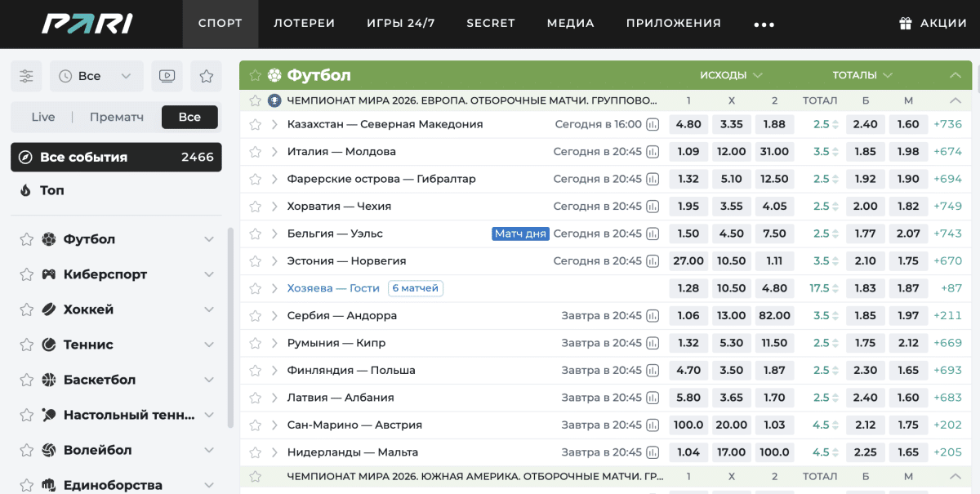This screenshot has height=494, width=980.
Task: Favorite the Европа qualifiers tournament star
Action: pos(255,100)
